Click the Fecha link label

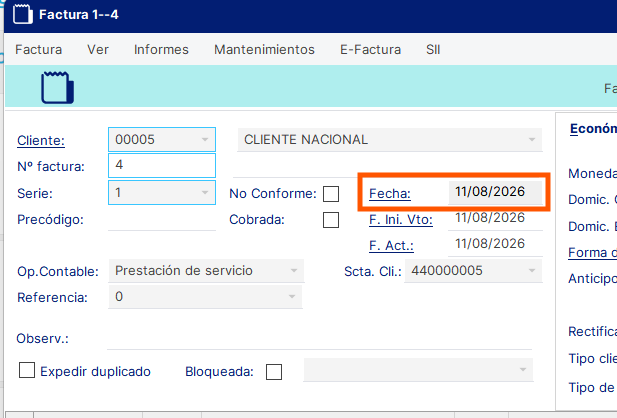(x=390, y=194)
